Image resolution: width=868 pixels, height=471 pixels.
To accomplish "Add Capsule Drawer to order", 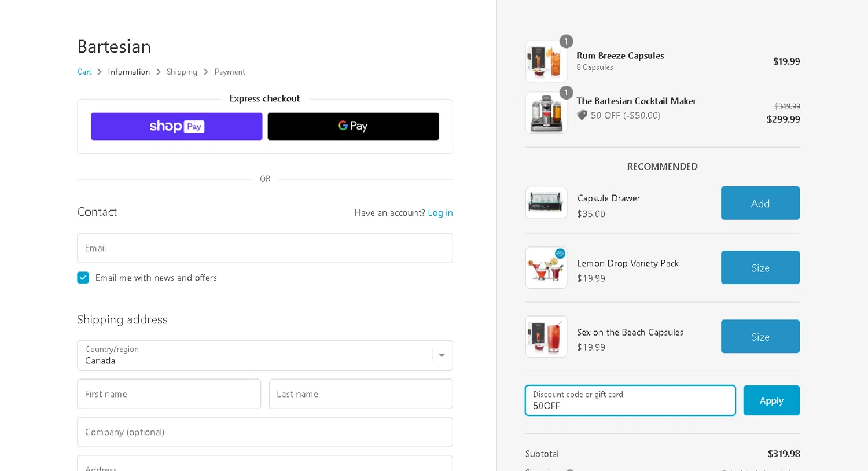I will (x=760, y=203).
